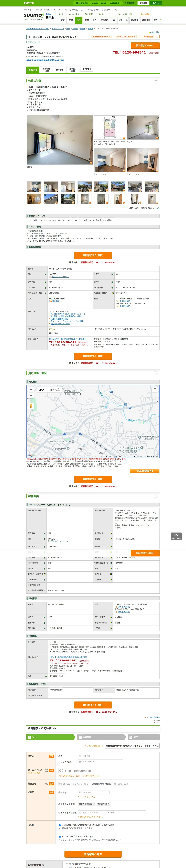Switch to the 物件概要 tab
Viewport: 186px width, 868px height.
tap(59, 70)
